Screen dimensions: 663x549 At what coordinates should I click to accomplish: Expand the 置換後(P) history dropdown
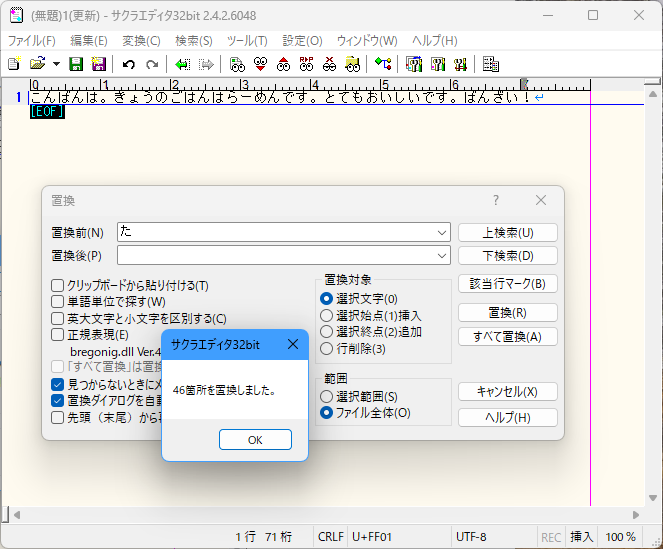(442, 255)
